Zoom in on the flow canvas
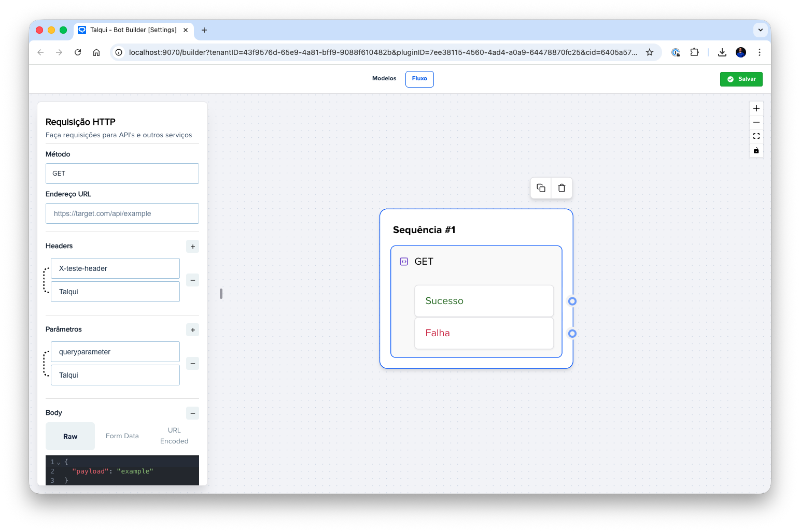 click(756, 108)
